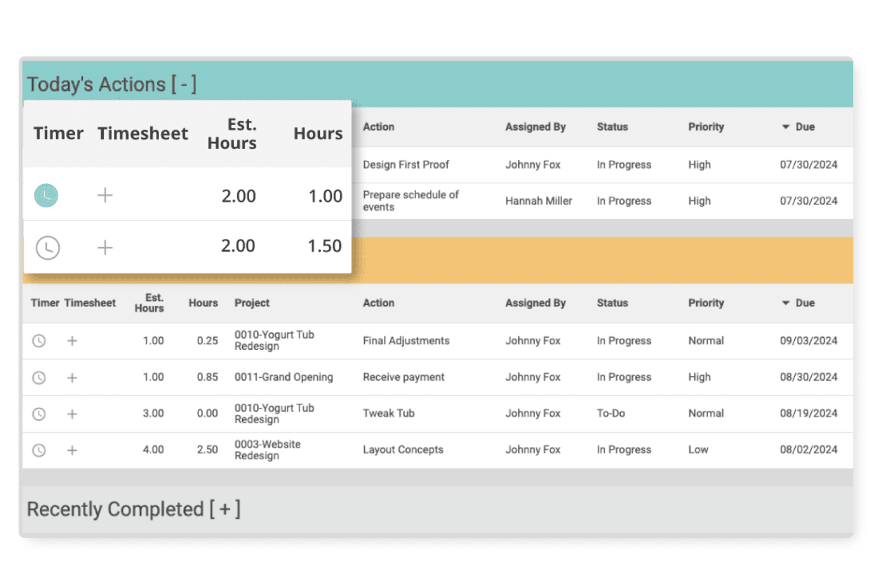Click the 0.85 hours value for Receive payment
This screenshot has width=882, height=588.
(x=207, y=377)
